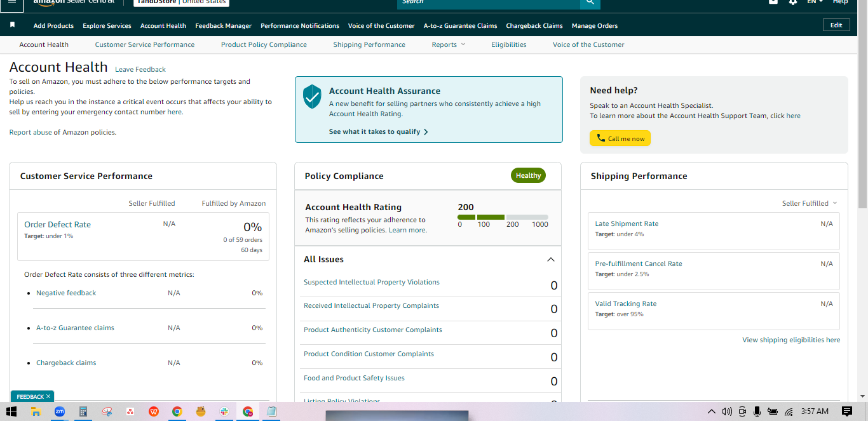The width and height of the screenshot is (868, 421).
Task: Open the Chargeback claims metric link
Action: [66, 363]
